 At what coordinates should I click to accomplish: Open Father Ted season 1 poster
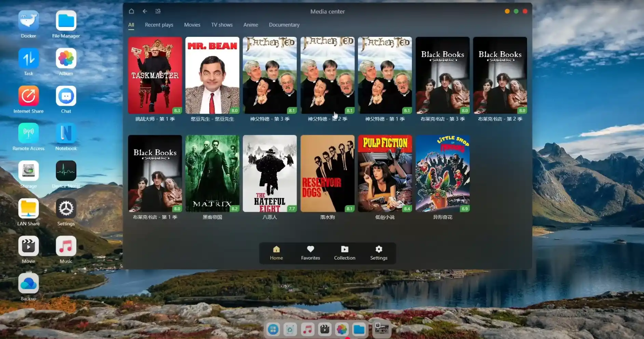385,75
